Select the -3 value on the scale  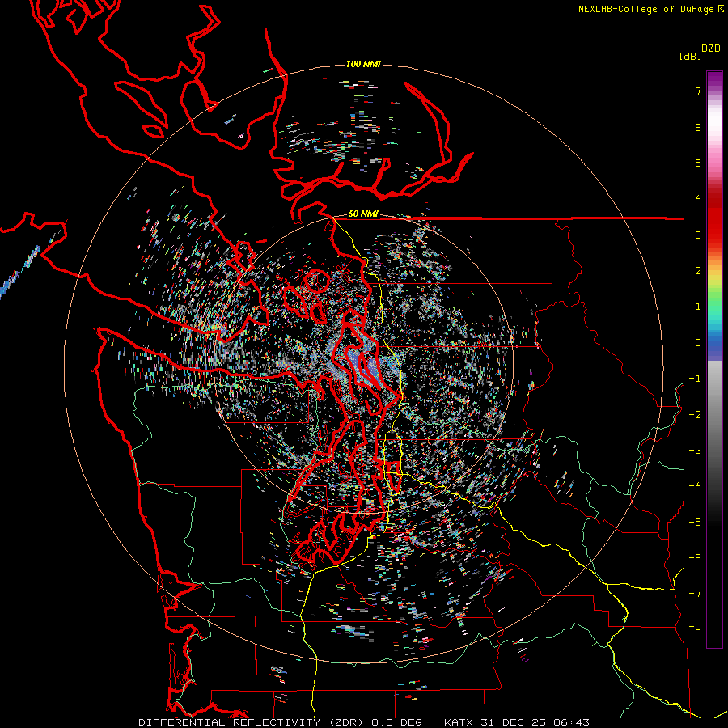695,451
